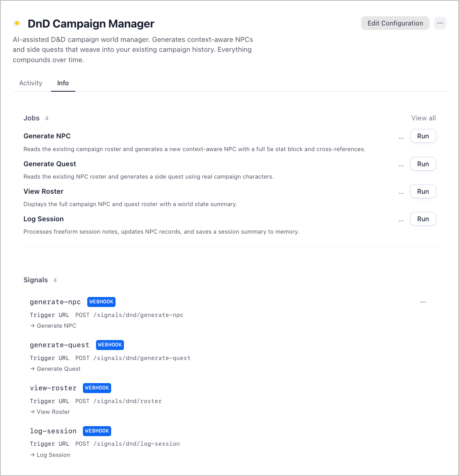Click the Log Session job title
Screen dimensions: 459x476
pyautogui.click(x=43, y=219)
